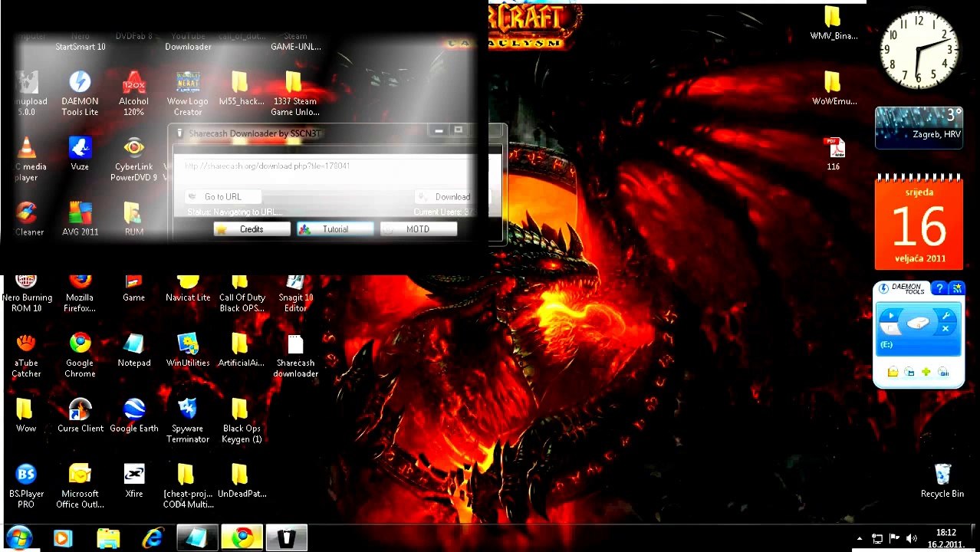Screen dimensions: 980x552
Task: Select Mozilla Firefox desktop icon
Action: (x=80, y=294)
